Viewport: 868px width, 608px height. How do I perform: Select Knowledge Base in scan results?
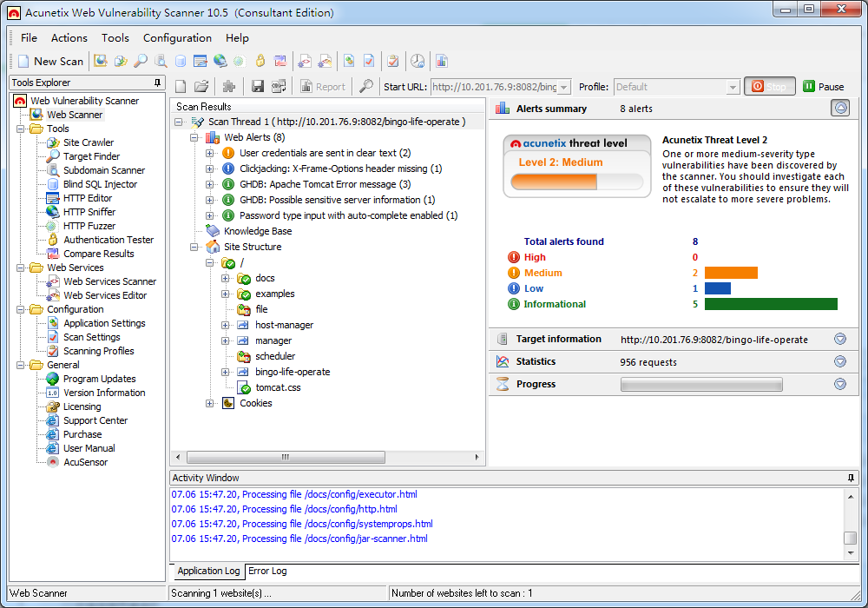pos(258,231)
